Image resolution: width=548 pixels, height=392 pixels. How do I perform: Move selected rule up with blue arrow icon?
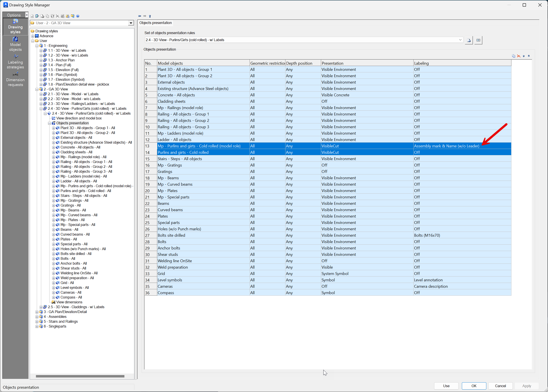click(x=523, y=56)
